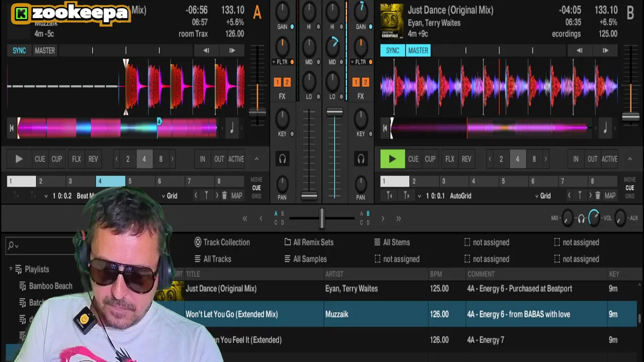Set a grid marker on deck B

(x=580, y=196)
